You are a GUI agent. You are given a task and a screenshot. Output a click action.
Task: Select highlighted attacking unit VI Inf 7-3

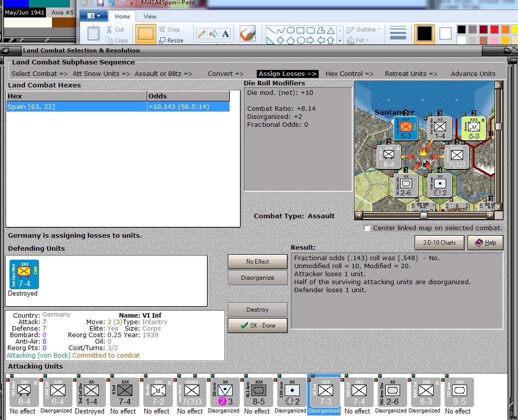pyautogui.click(x=325, y=392)
